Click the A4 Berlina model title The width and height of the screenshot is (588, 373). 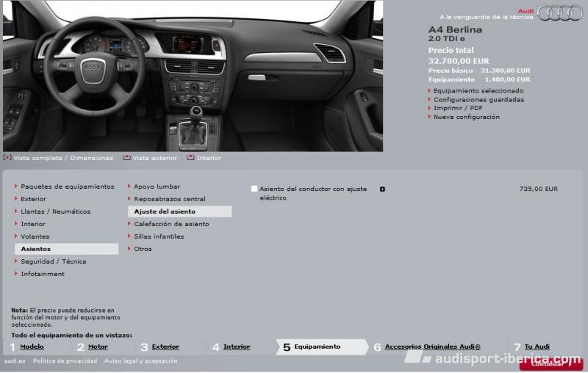(x=455, y=29)
